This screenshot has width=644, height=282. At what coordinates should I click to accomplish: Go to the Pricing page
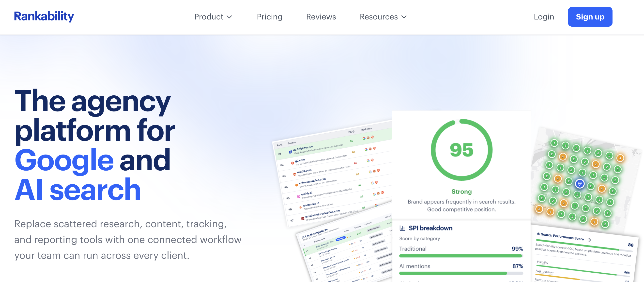pyautogui.click(x=270, y=17)
